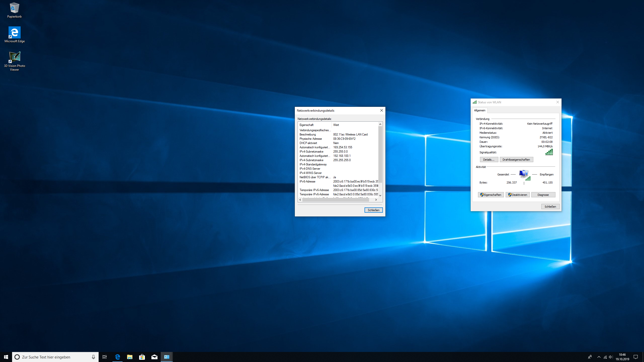Open the Windows Start menu
The height and width of the screenshot is (362, 644).
click(x=6, y=357)
